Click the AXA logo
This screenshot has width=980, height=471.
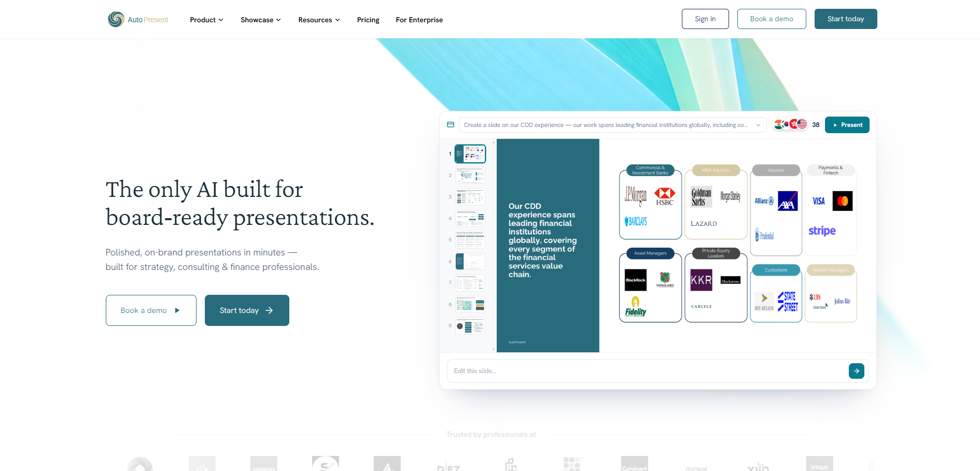[788, 201]
